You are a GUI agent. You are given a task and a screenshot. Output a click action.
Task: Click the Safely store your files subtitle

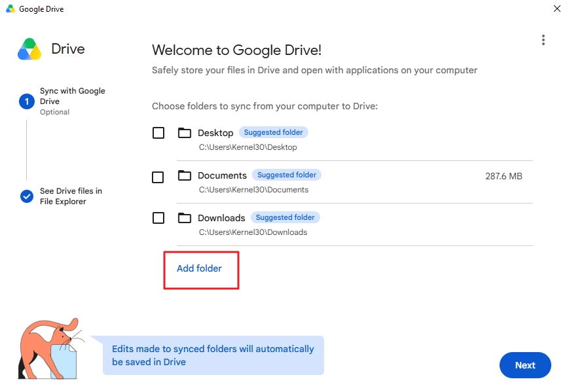tap(314, 70)
